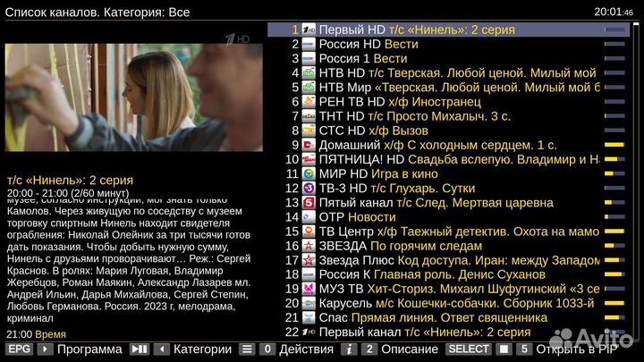Select Россия HD Вести row
This screenshot has width=644, height=362.
tap(448, 44)
